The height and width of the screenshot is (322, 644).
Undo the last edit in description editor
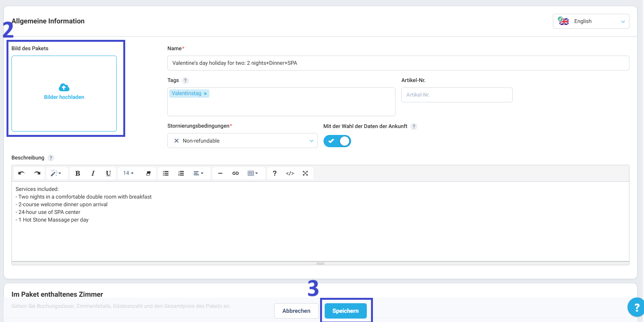click(x=21, y=173)
